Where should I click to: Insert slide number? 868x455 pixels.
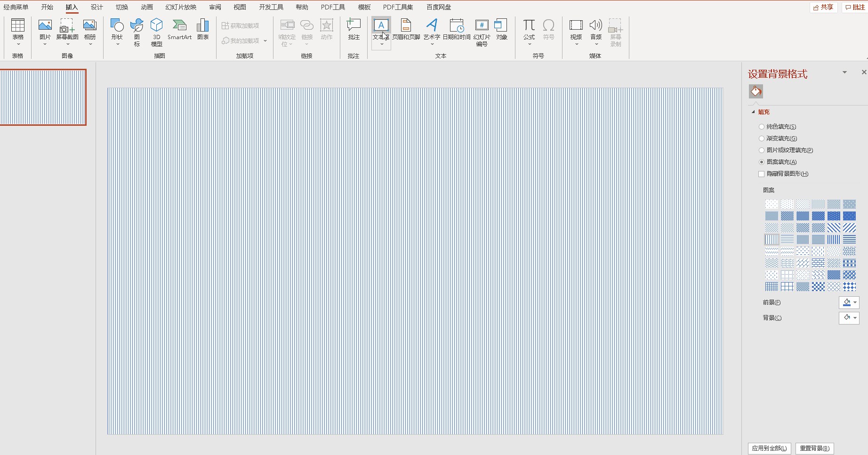[x=482, y=31]
